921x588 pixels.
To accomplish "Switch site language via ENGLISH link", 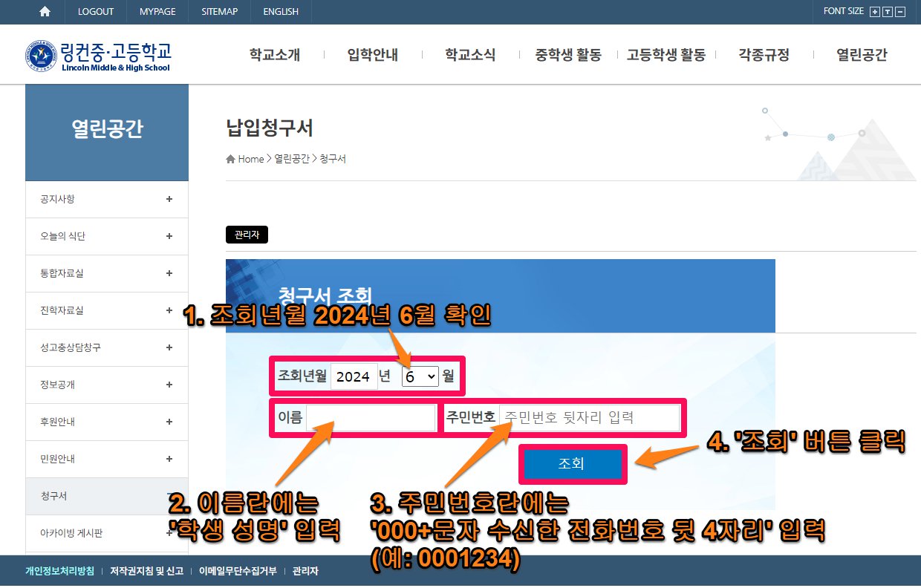I will 281,12.
